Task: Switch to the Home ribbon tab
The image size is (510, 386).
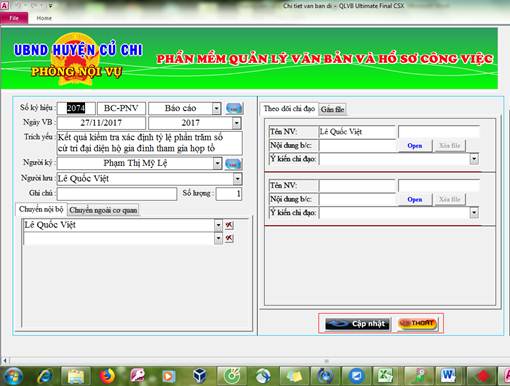Action: pyautogui.click(x=44, y=18)
